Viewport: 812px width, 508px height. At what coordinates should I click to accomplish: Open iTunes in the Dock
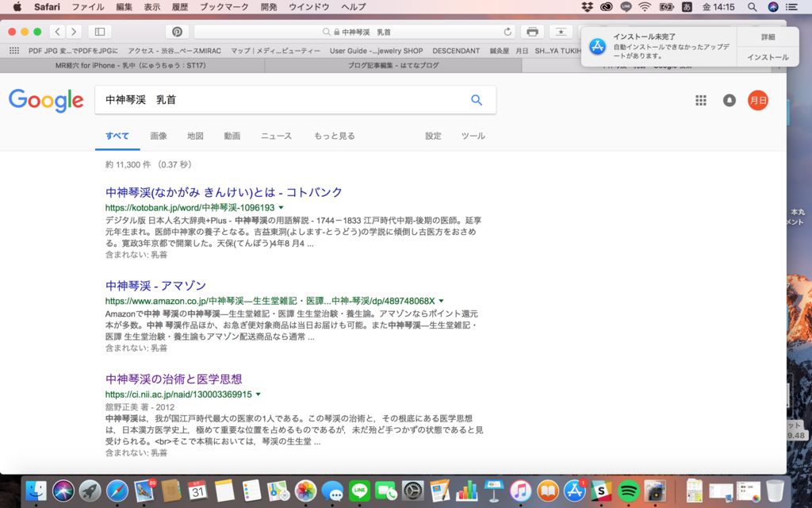pos(520,491)
